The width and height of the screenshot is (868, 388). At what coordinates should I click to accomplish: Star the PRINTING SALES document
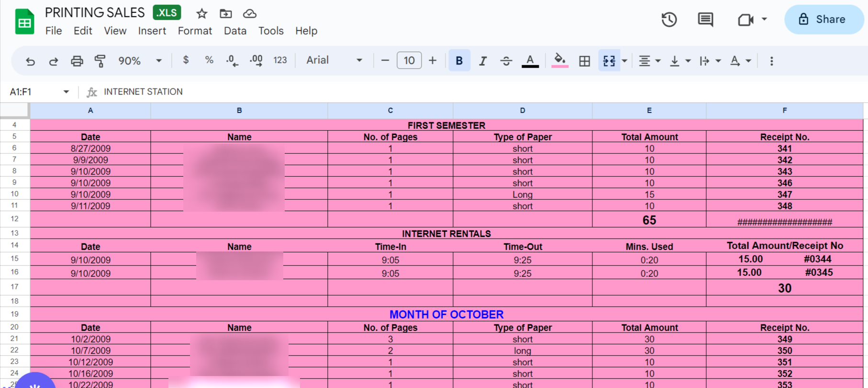[202, 13]
